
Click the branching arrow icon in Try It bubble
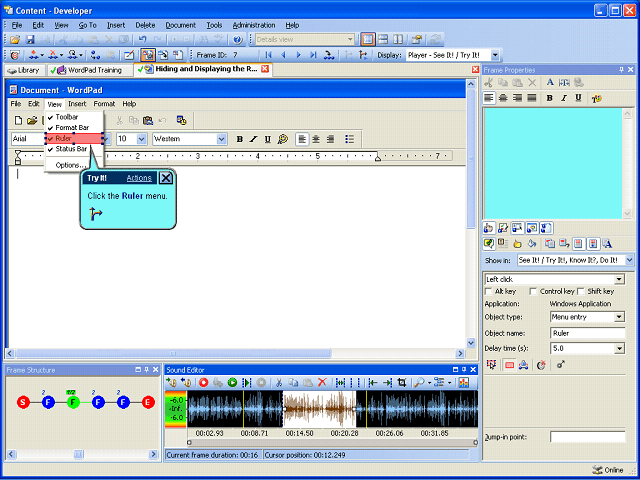point(96,213)
